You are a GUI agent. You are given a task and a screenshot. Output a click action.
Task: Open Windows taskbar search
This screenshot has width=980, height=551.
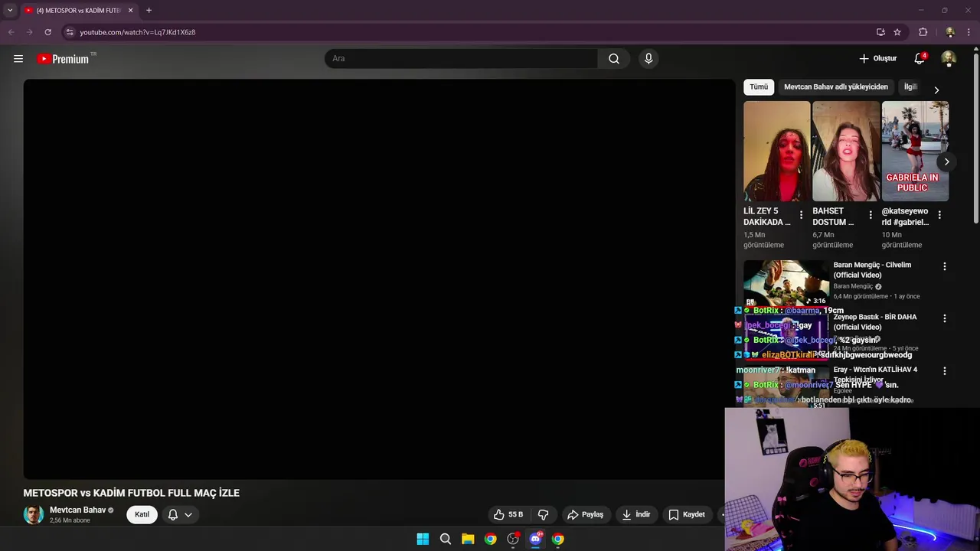pos(445,539)
